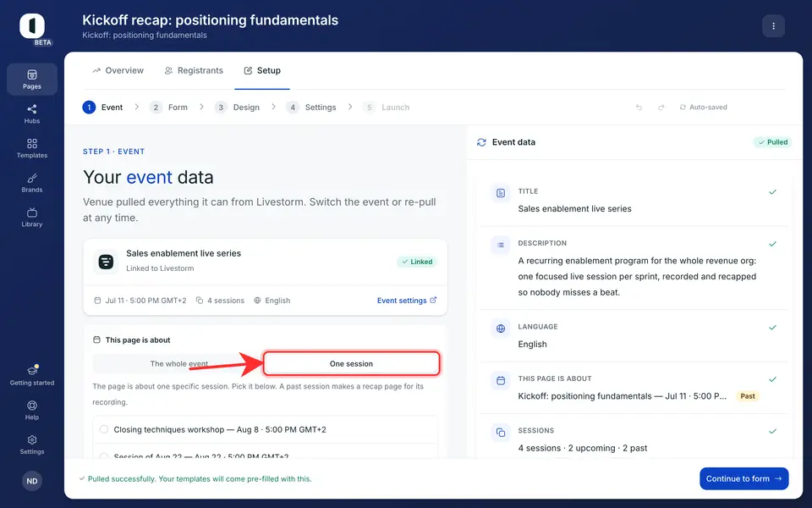Click the external link icon beside Event settings
The image size is (812, 508).
pyautogui.click(x=433, y=300)
